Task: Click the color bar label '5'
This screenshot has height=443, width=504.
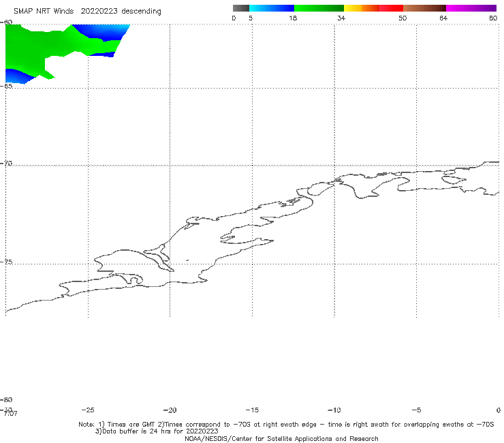Action: (x=251, y=18)
